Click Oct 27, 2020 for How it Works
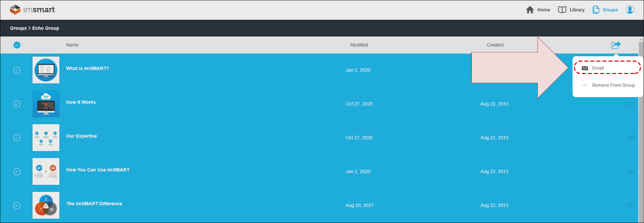Screen dimensions: 644x223 coord(359,104)
